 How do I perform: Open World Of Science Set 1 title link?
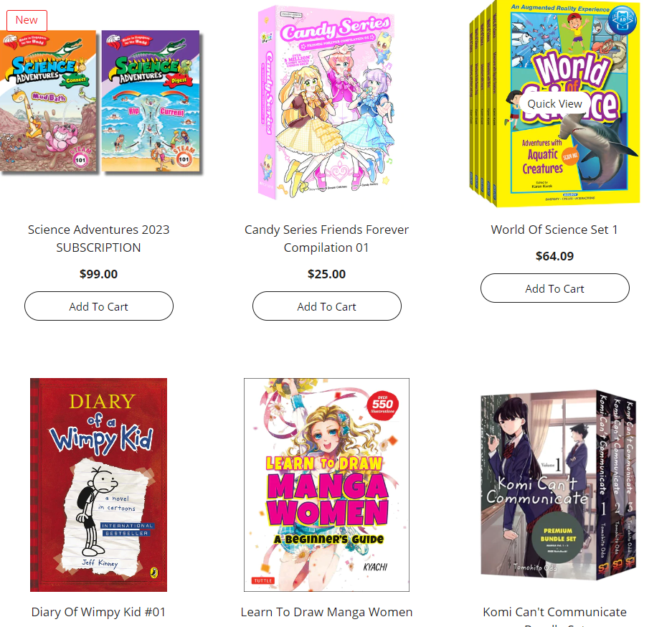554,230
